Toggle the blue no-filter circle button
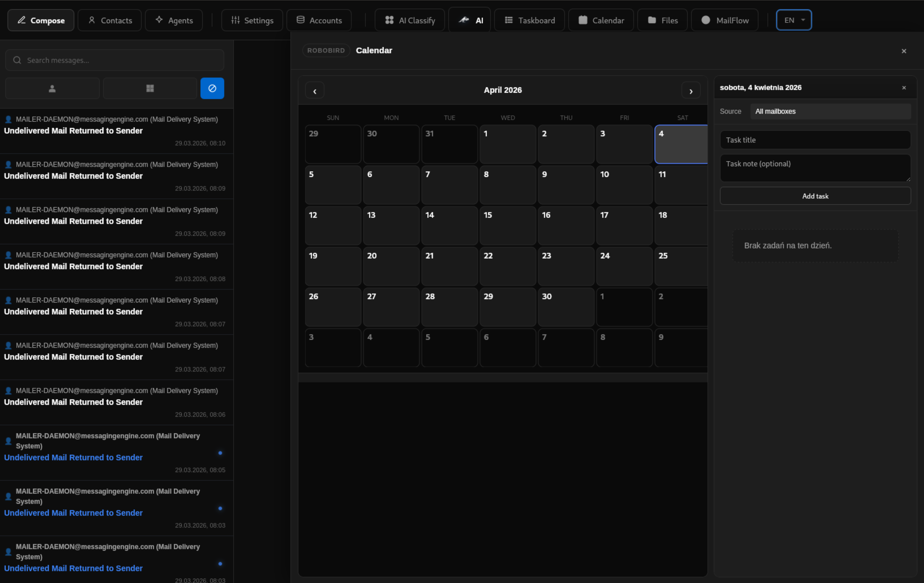 pyautogui.click(x=212, y=89)
